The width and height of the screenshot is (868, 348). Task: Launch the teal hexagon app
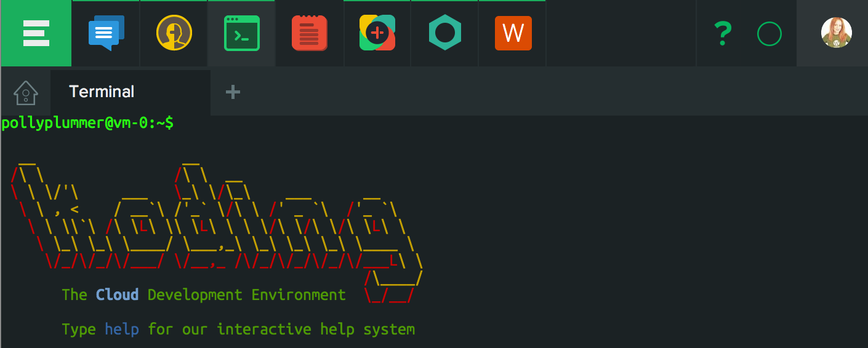(x=444, y=33)
